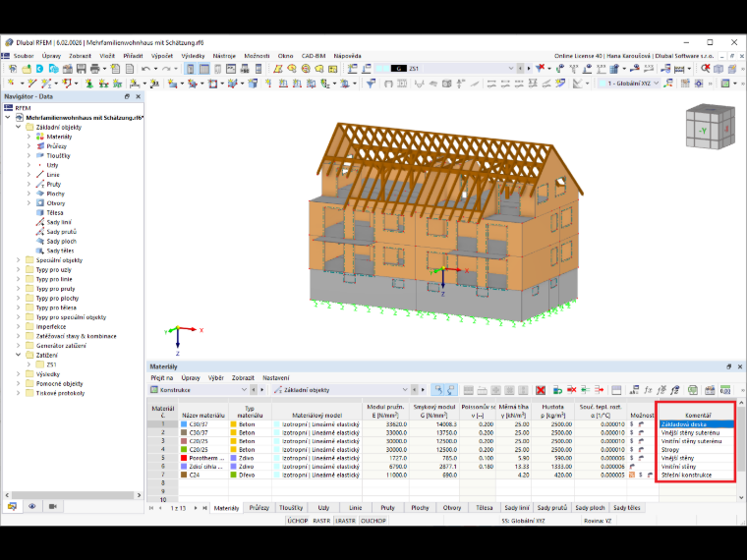747x560 pixels.
Task: Click the Redo arrow icon
Action: 166,69
